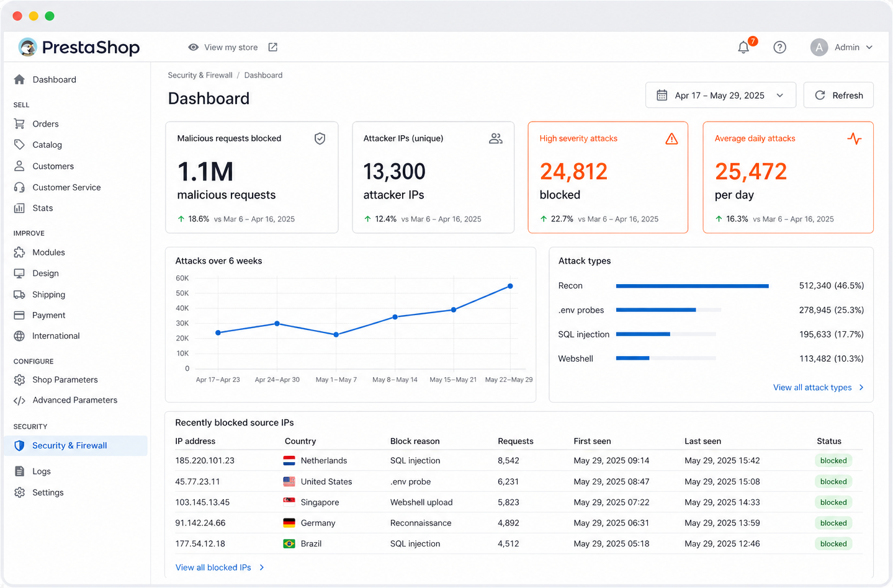Click the Last seen column header
This screenshot has height=588, width=893.
[x=702, y=441]
